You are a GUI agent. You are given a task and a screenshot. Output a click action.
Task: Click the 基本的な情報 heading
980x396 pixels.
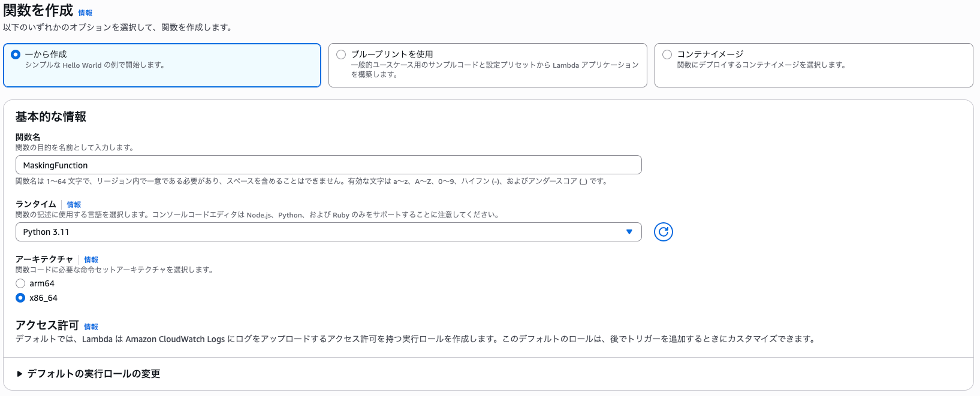point(51,117)
